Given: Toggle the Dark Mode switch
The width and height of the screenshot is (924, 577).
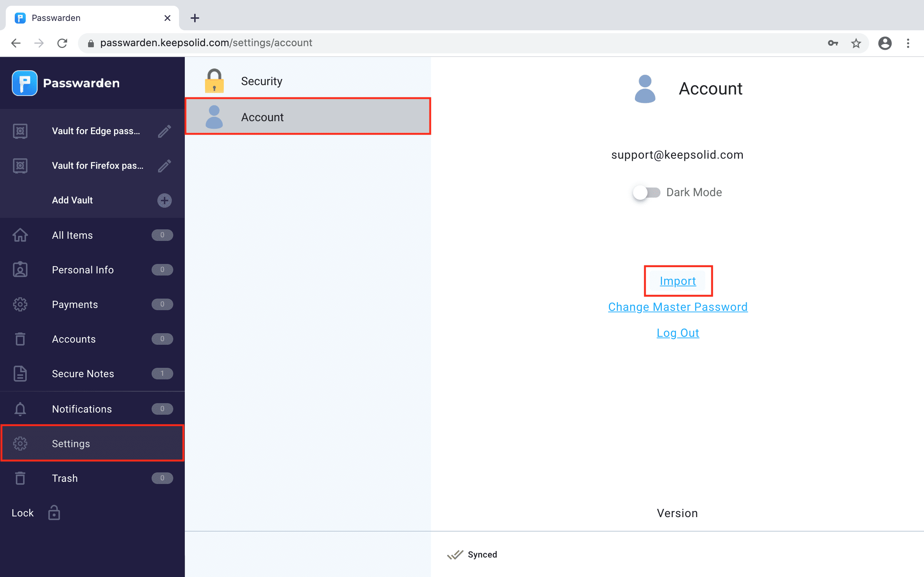Looking at the screenshot, I should coord(646,192).
